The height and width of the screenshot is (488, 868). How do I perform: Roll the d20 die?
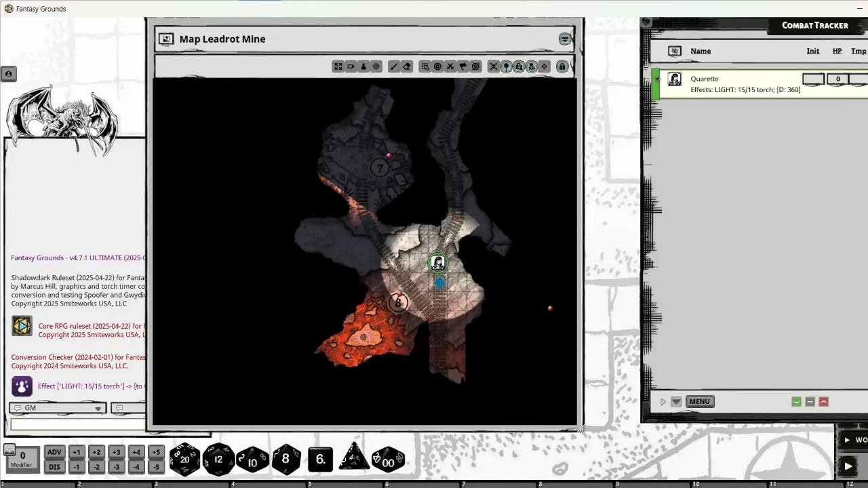pyautogui.click(x=184, y=460)
